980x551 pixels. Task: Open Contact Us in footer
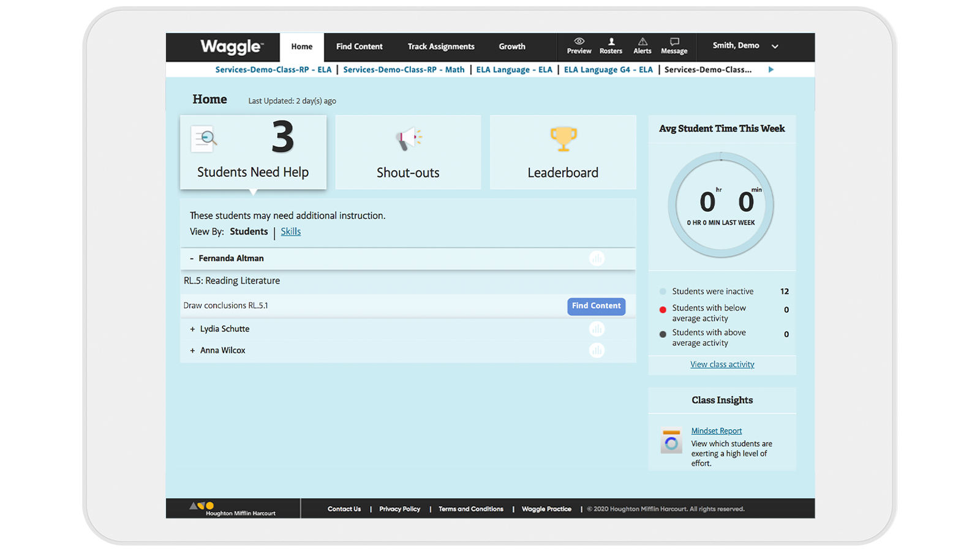coord(344,509)
